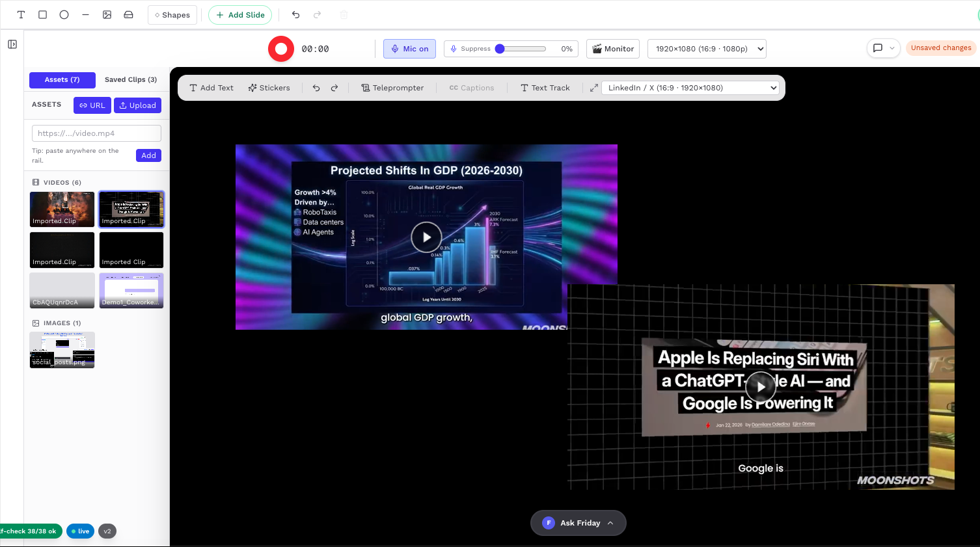This screenshot has height=547, width=980.
Task: Select the circle shape tool
Action: click(x=64, y=14)
